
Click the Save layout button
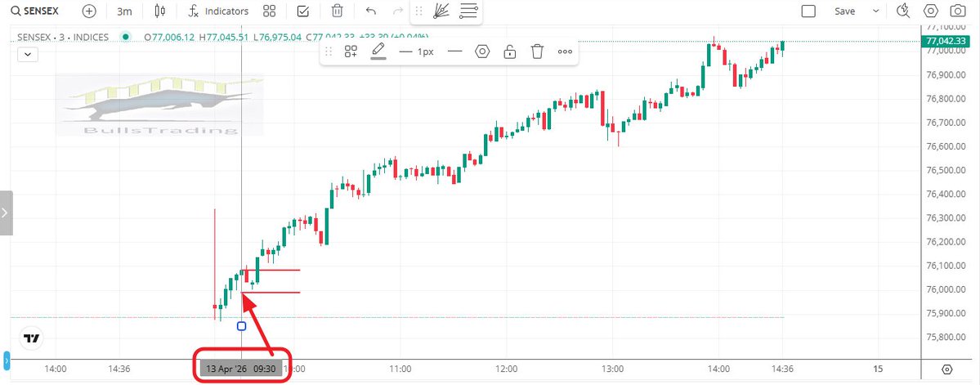(844, 11)
